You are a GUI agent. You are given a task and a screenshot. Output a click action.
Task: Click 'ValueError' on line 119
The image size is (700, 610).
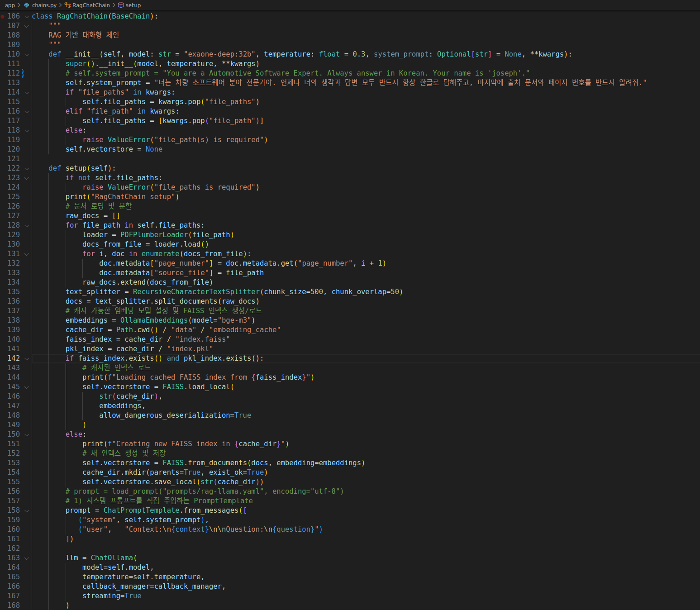click(x=129, y=140)
